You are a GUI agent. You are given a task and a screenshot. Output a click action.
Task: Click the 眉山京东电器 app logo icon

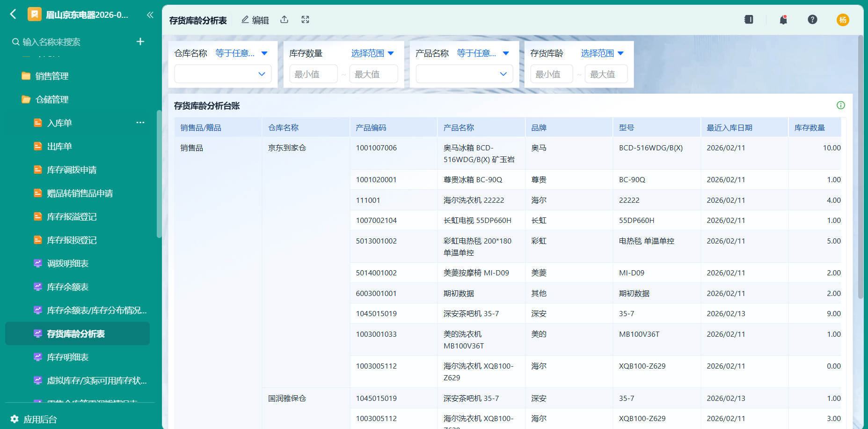tap(34, 15)
